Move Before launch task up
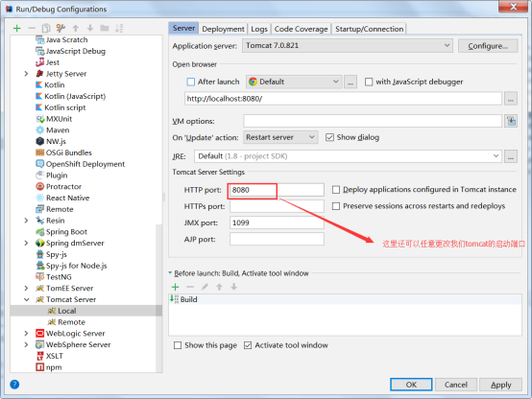 (x=220, y=287)
